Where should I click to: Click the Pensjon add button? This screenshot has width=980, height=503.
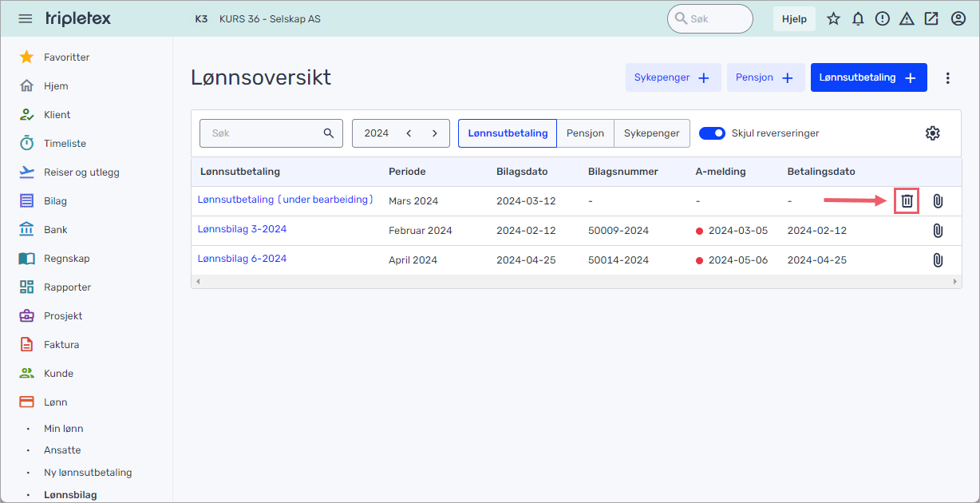click(x=765, y=77)
